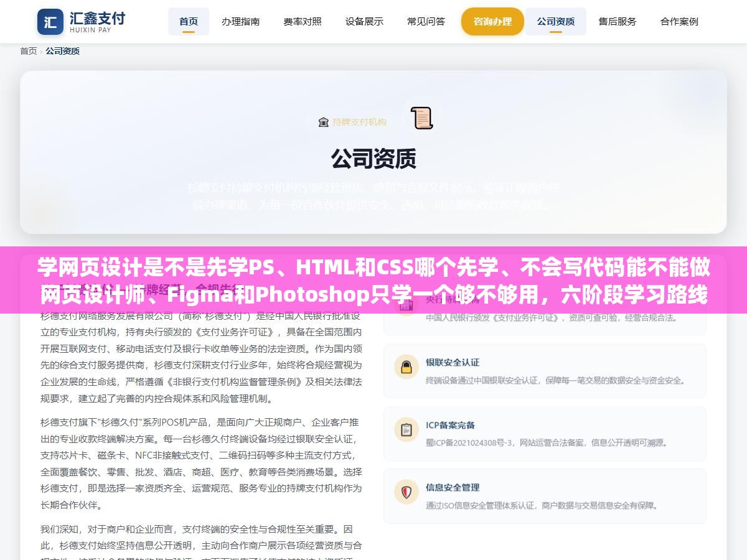The width and height of the screenshot is (747, 560).
Task: Click the 首页 breadcrumb link
Action: tap(29, 51)
